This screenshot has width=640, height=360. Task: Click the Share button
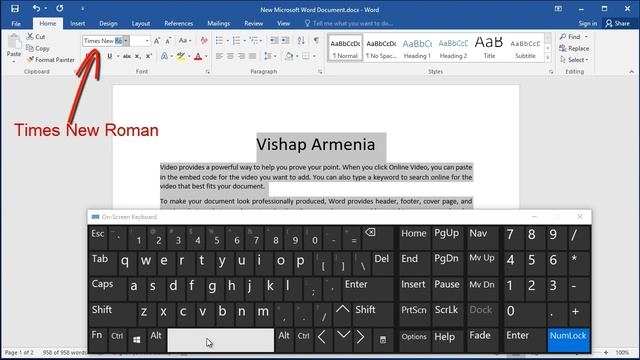[618, 23]
